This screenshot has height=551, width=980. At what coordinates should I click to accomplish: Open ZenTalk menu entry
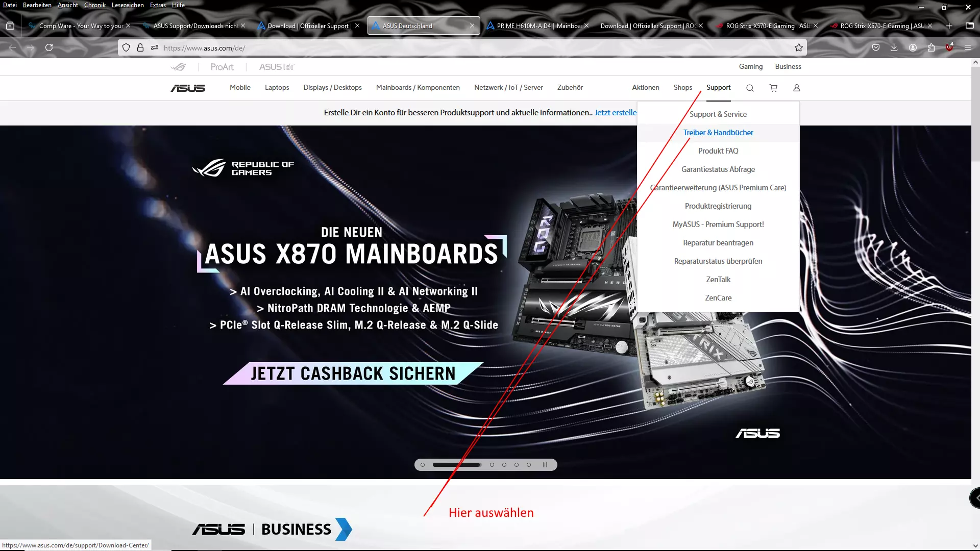[x=718, y=280]
